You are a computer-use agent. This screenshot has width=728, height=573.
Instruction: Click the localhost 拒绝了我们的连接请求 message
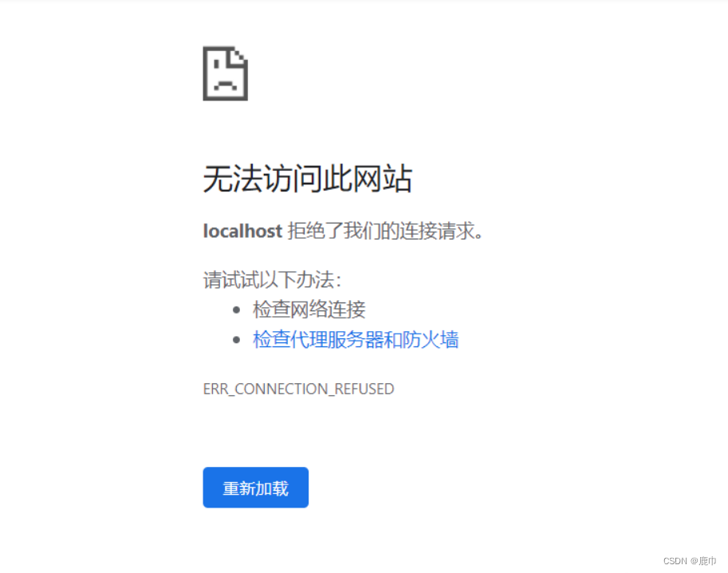click(343, 231)
